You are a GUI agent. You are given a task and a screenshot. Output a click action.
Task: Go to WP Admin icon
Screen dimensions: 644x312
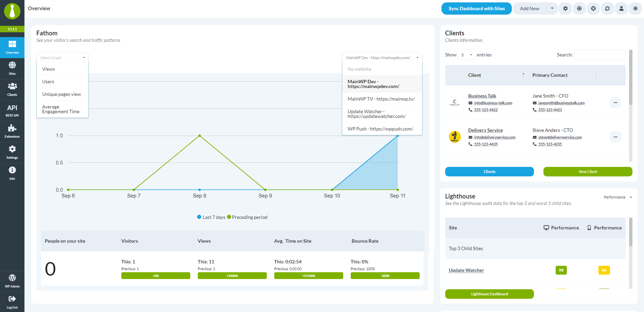click(12, 281)
